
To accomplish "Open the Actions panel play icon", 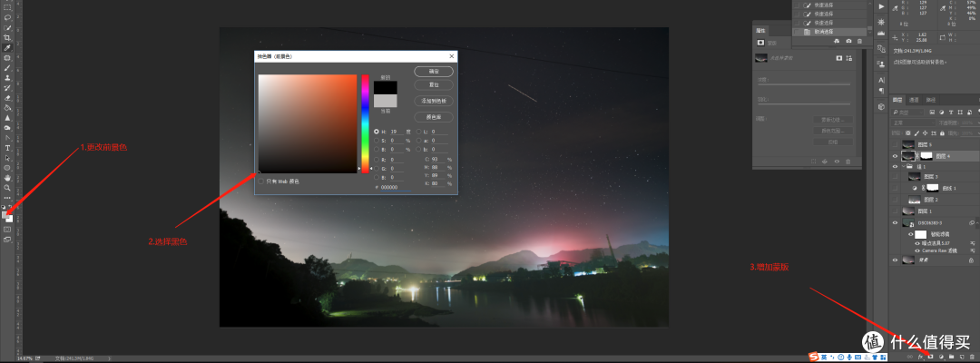I will point(881,6).
